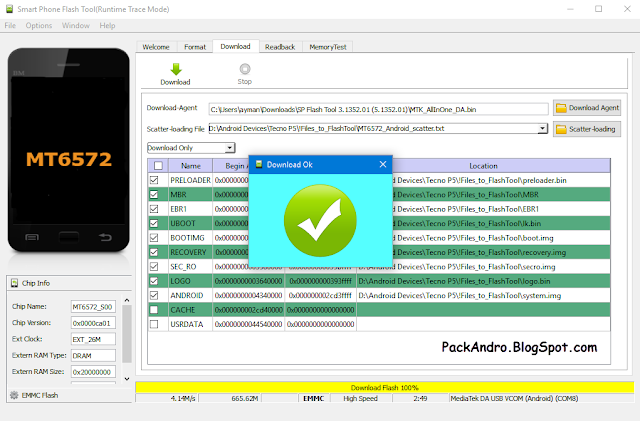Click the Ext Clock field
This screenshot has width=640, height=421.
[x=93, y=339]
